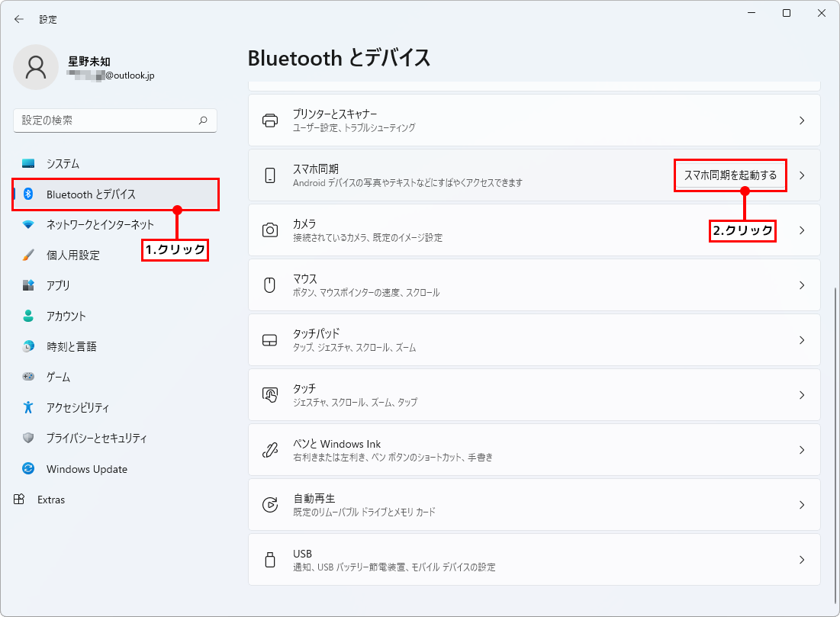Click the Extras grid icon
The height and width of the screenshot is (617, 840).
coord(19,500)
